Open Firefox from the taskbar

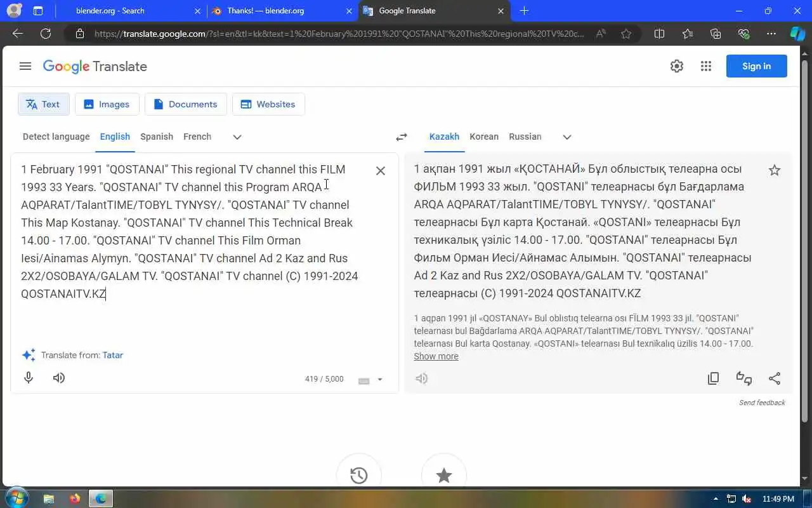click(75, 498)
